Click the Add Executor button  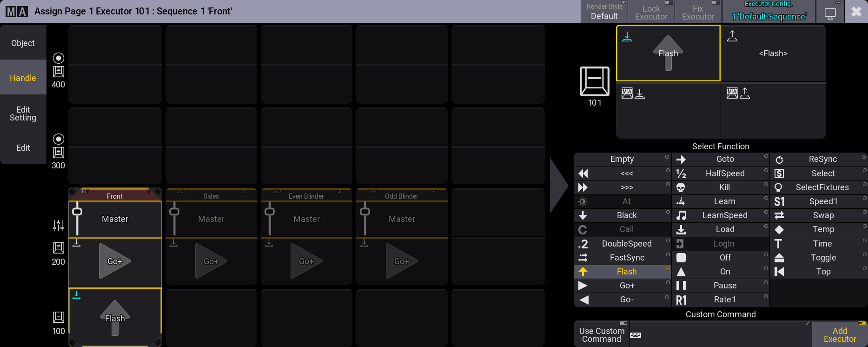(x=840, y=335)
